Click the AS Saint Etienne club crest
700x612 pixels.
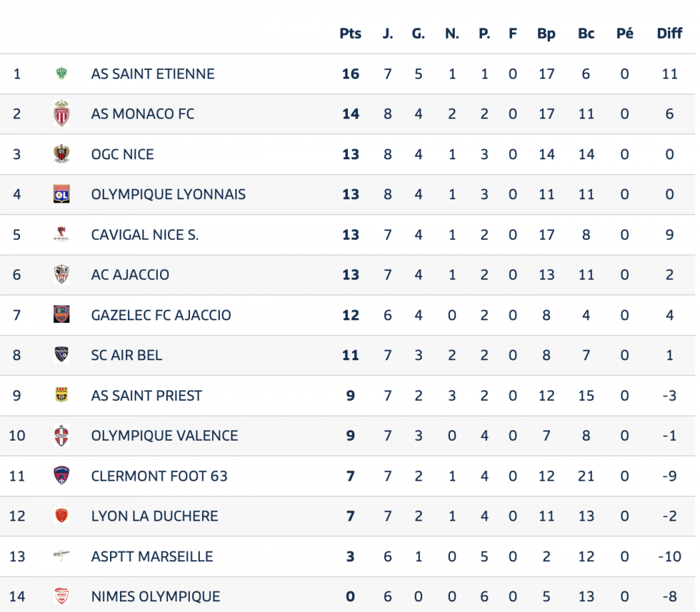click(61, 74)
